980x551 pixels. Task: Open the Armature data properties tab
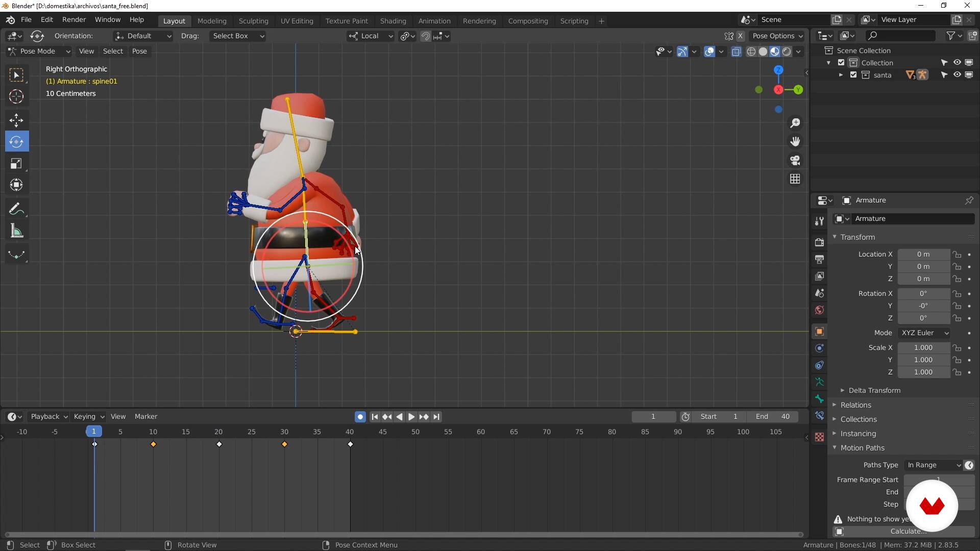pos(820,382)
